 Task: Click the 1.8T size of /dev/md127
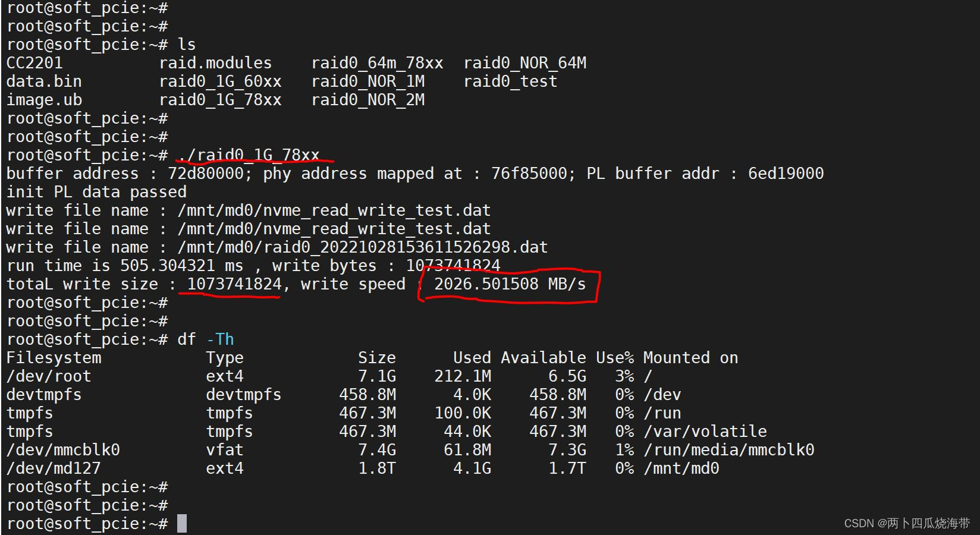tap(377, 468)
